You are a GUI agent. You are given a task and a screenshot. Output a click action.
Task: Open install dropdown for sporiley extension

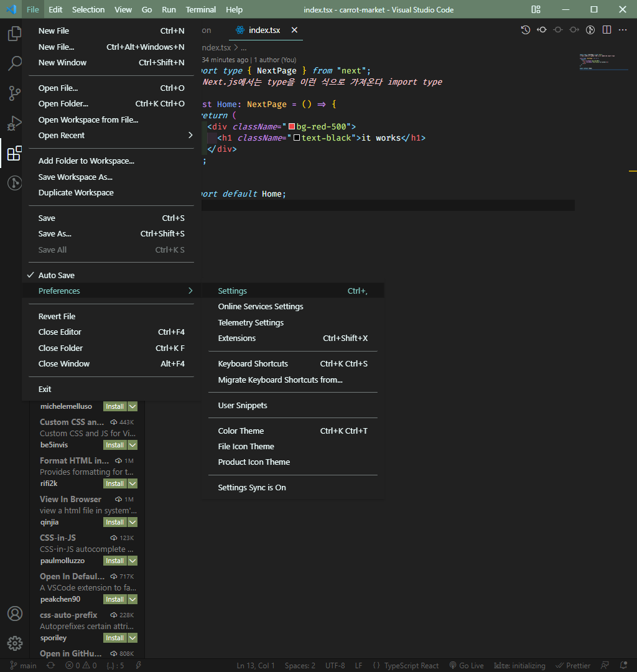click(x=133, y=638)
